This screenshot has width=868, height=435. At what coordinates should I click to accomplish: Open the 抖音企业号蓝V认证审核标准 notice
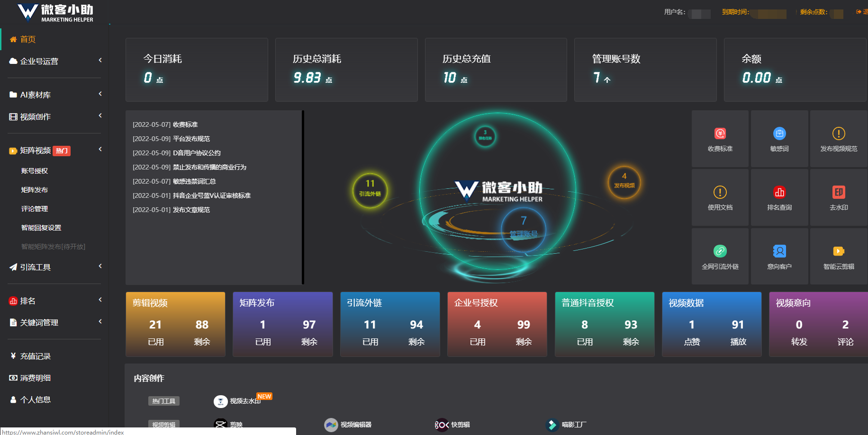pos(211,195)
